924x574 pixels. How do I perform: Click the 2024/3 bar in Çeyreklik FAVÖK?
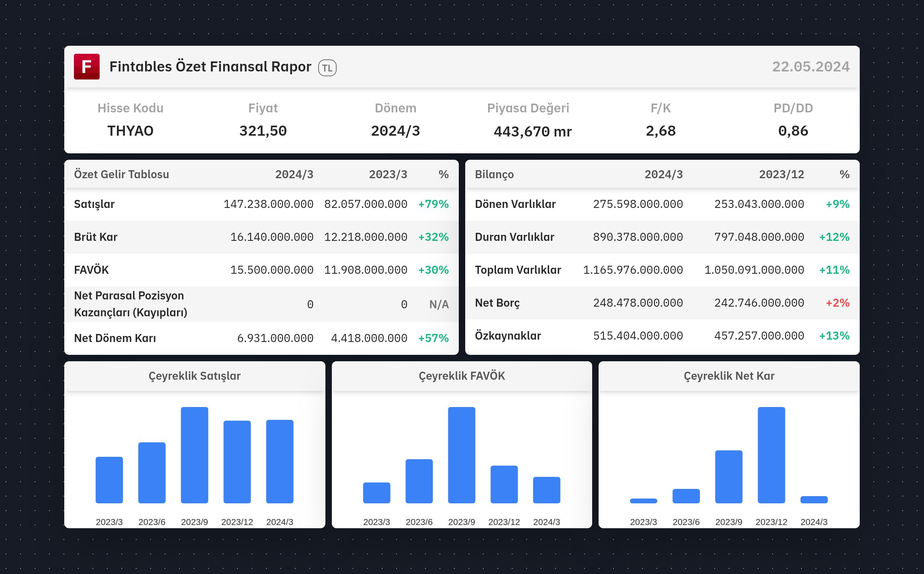click(x=547, y=490)
